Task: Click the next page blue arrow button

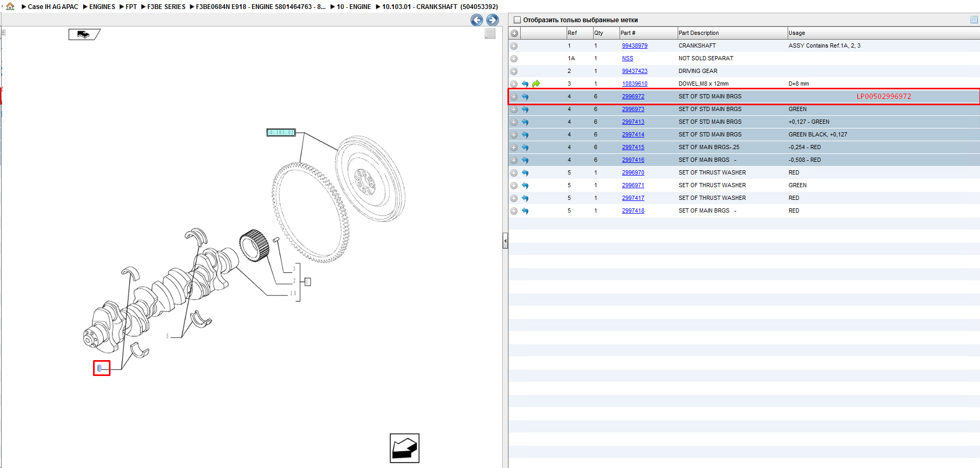Action: 493,20
